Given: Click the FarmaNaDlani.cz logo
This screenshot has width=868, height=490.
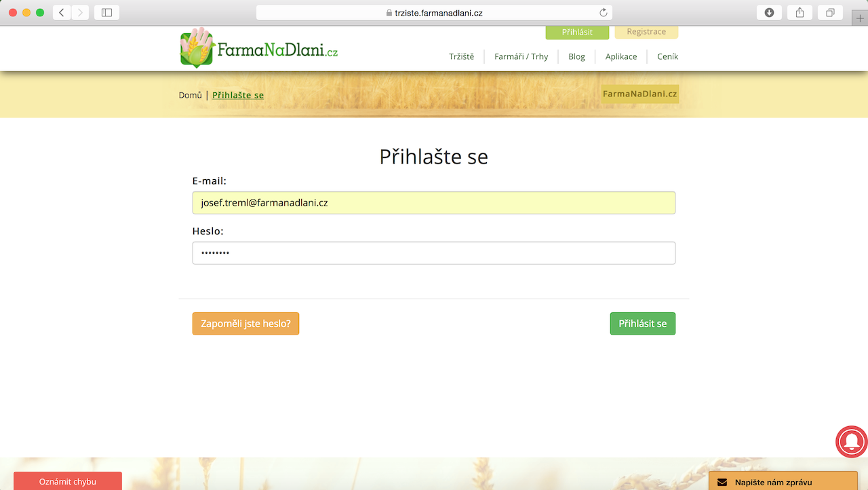Looking at the screenshot, I should 258,49.
